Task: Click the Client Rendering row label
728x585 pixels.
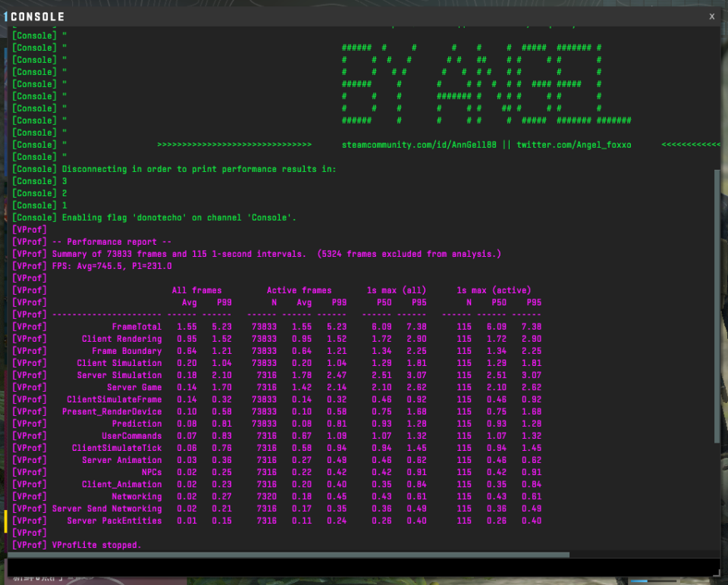Action: (121, 339)
